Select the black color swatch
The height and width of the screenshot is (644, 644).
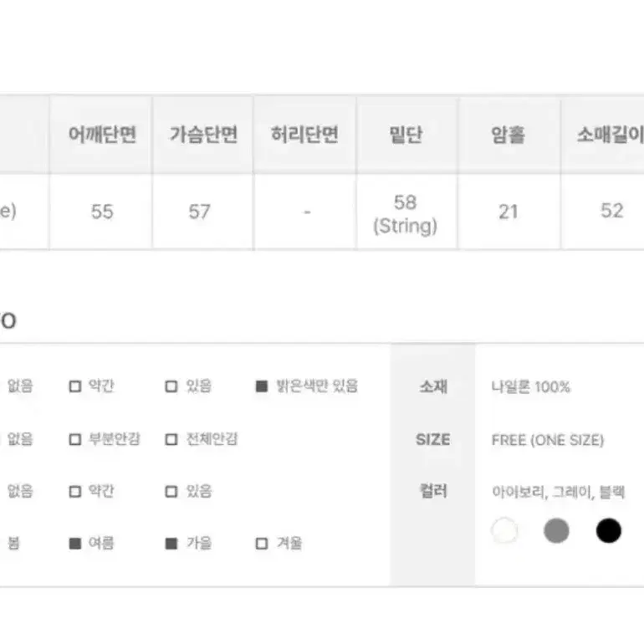pyautogui.click(x=608, y=530)
